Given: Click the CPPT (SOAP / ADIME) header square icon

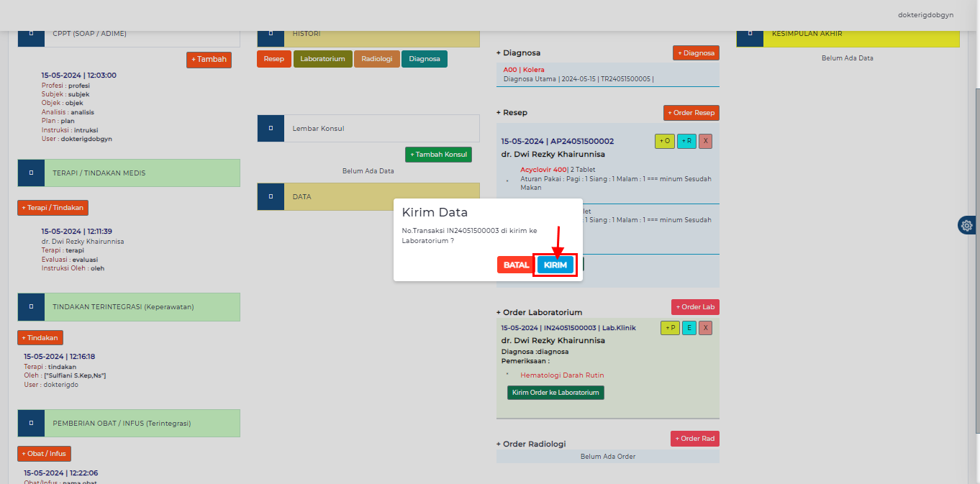Looking at the screenshot, I should (30, 33).
